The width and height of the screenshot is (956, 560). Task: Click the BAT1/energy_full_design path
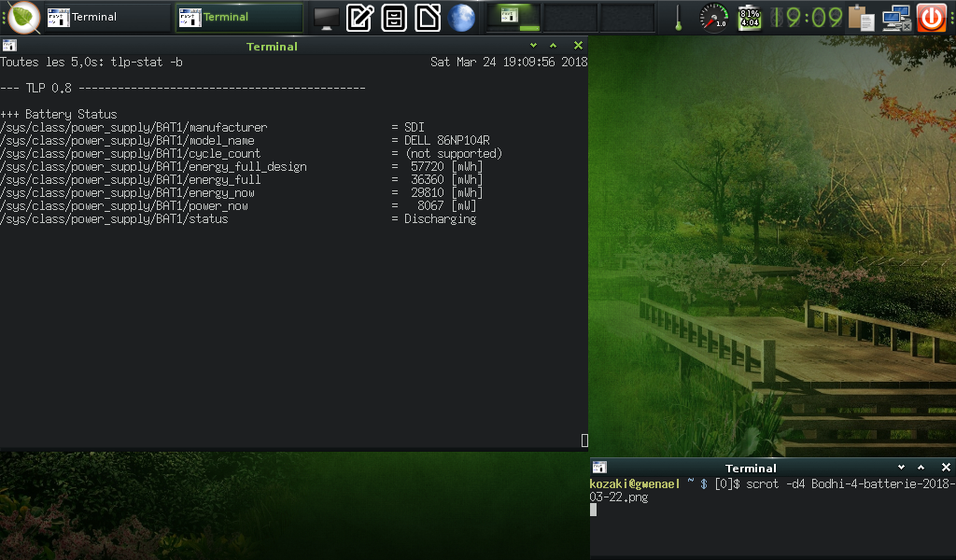(x=154, y=167)
